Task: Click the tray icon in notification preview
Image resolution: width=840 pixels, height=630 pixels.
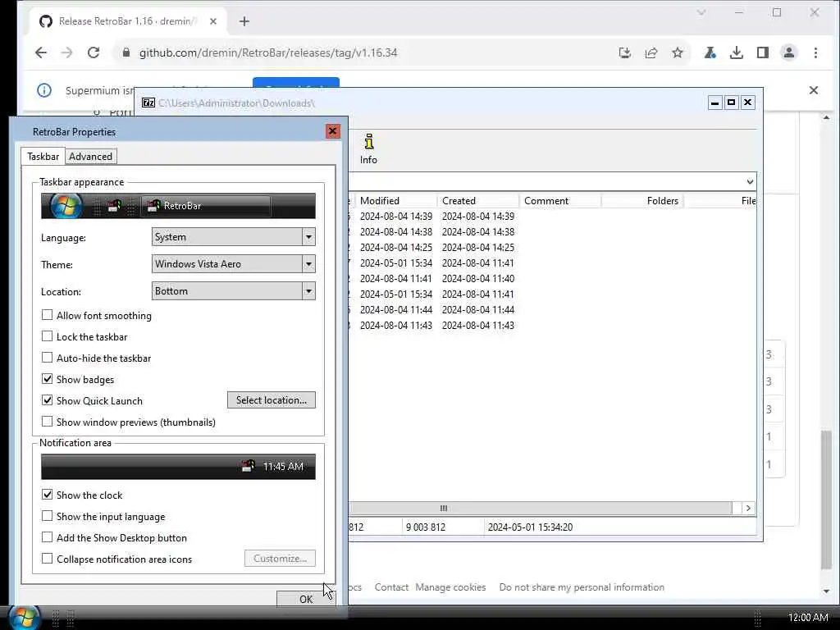Action: (248, 466)
